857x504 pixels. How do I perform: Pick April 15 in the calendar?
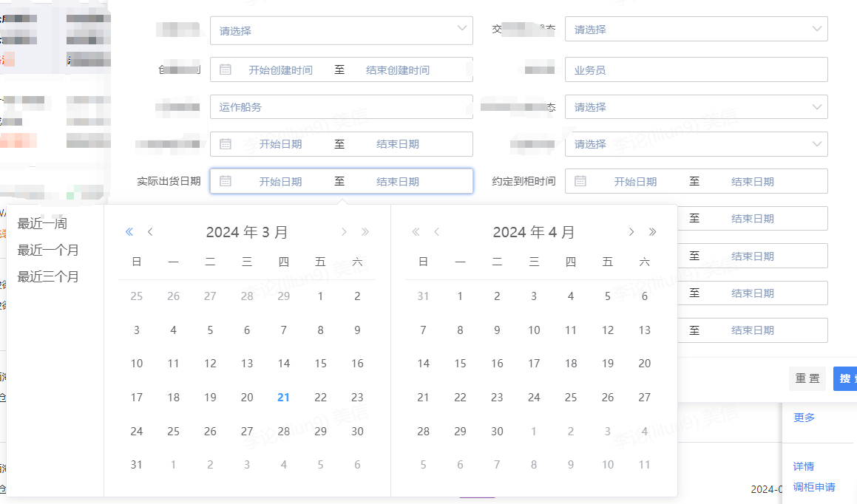tap(460, 363)
